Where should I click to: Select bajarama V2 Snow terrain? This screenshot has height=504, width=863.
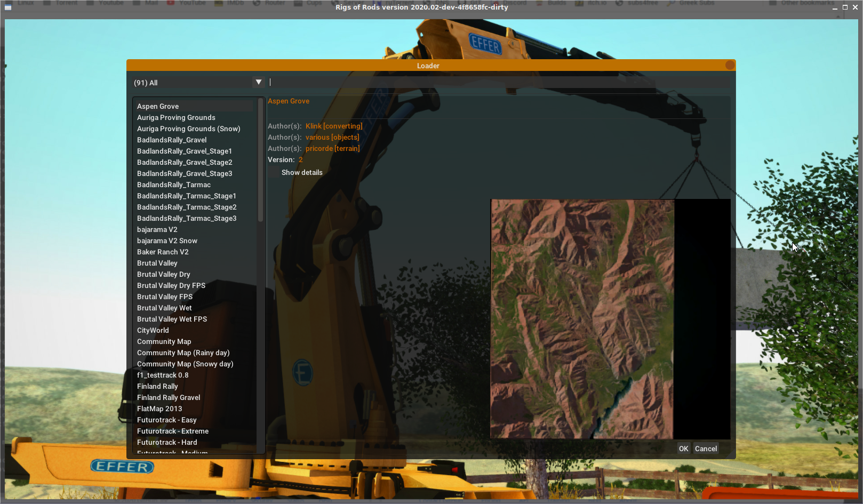coord(195,241)
